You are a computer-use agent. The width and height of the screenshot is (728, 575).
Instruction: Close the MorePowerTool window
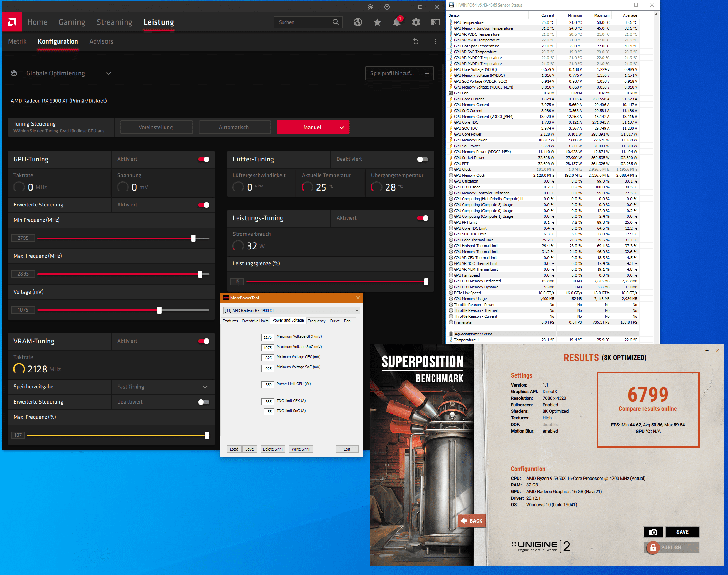(358, 298)
